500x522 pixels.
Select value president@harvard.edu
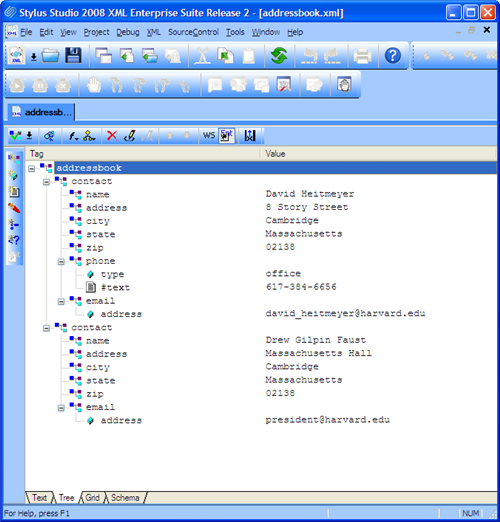(328, 420)
